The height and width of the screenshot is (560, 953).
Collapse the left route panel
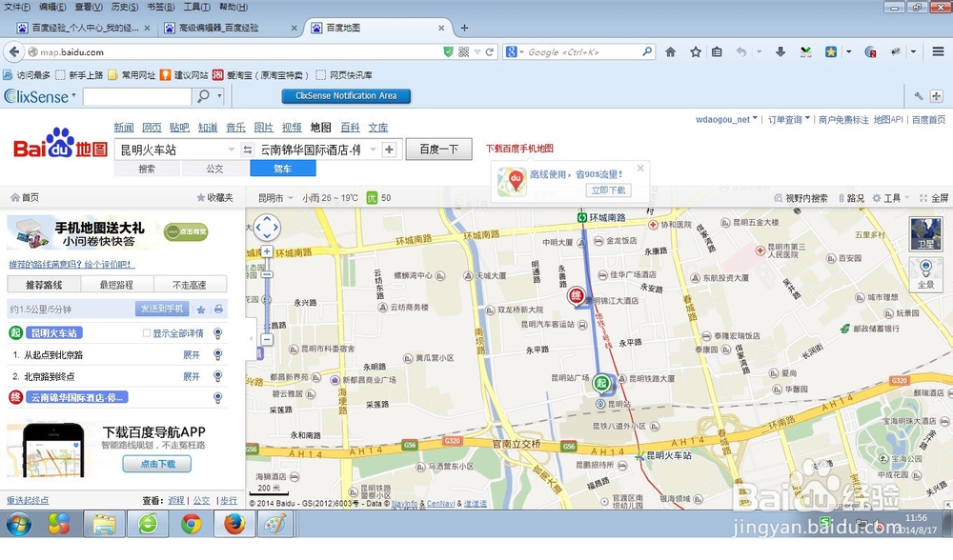(x=251, y=338)
